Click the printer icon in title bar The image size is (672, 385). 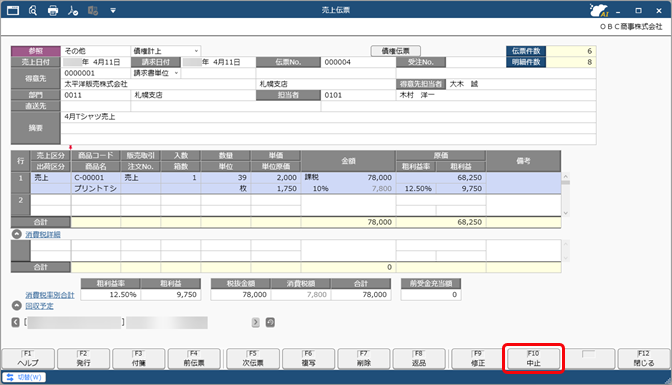tap(53, 10)
